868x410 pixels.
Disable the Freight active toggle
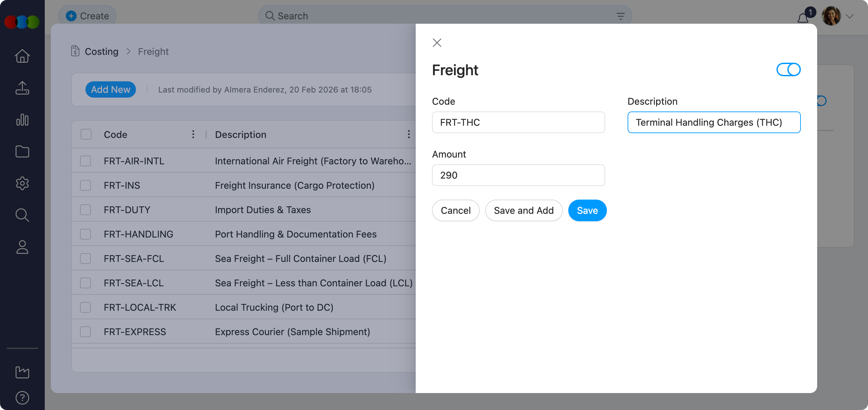tap(788, 69)
